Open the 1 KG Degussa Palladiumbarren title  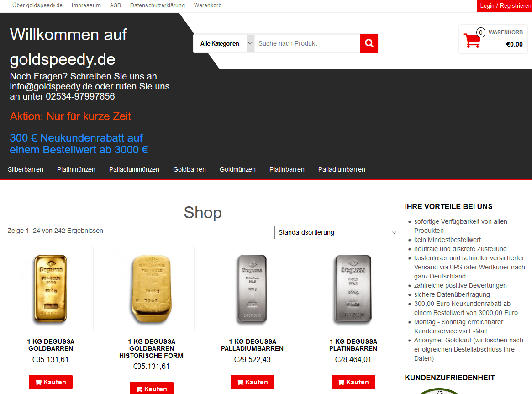coord(253,345)
